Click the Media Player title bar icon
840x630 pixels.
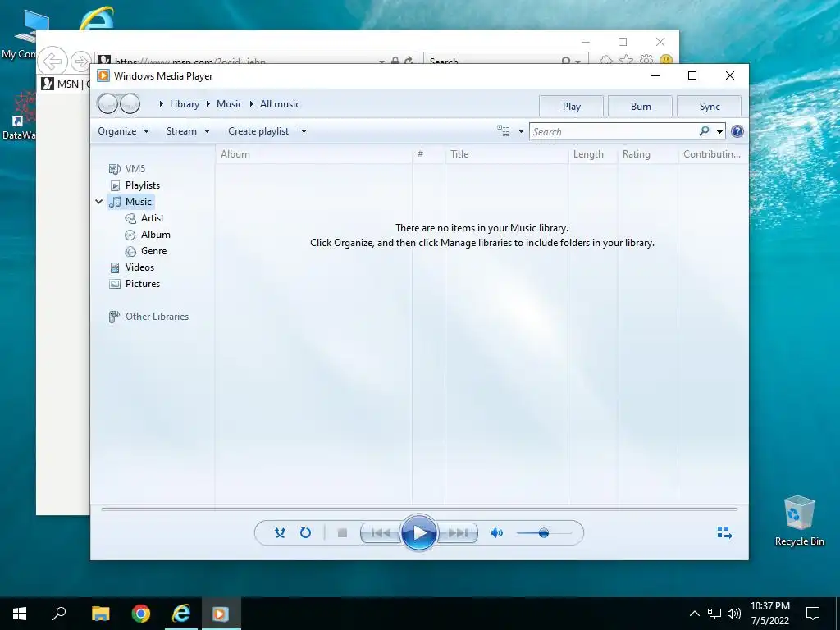pyautogui.click(x=103, y=76)
